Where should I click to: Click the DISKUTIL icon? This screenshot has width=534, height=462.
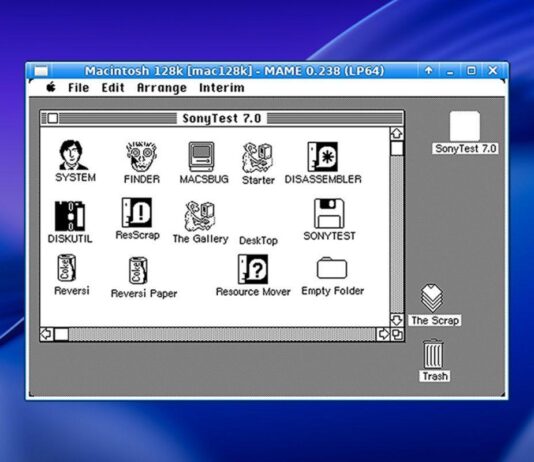tap(70, 216)
